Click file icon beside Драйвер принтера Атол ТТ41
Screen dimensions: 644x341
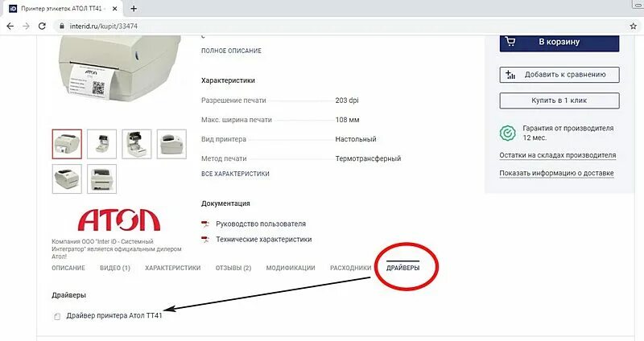(x=57, y=316)
